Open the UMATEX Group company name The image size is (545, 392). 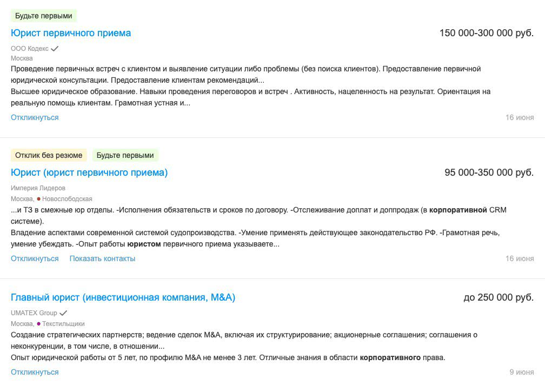(x=34, y=313)
